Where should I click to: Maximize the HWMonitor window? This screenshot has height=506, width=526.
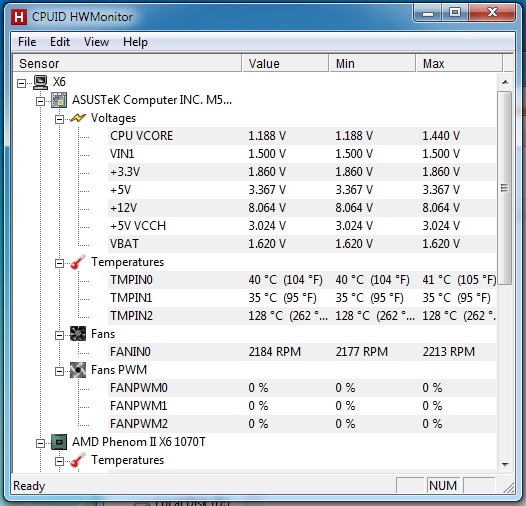point(455,13)
